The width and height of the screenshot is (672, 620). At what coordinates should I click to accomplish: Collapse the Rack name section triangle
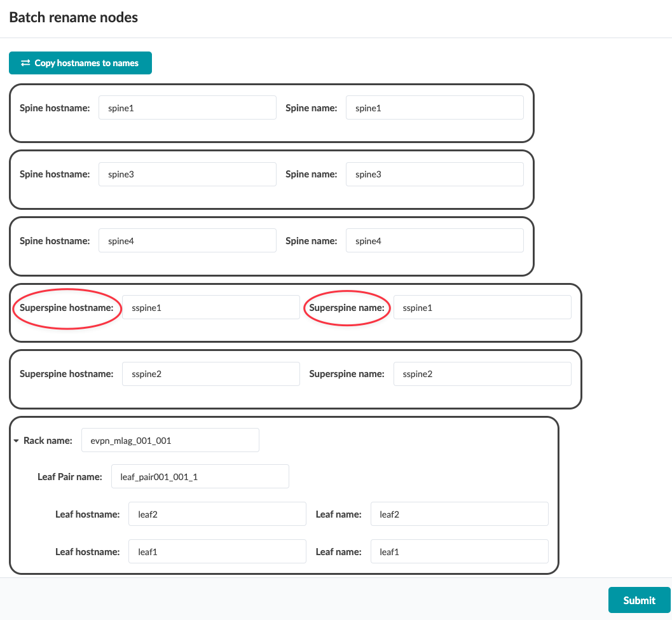pos(15,440)
